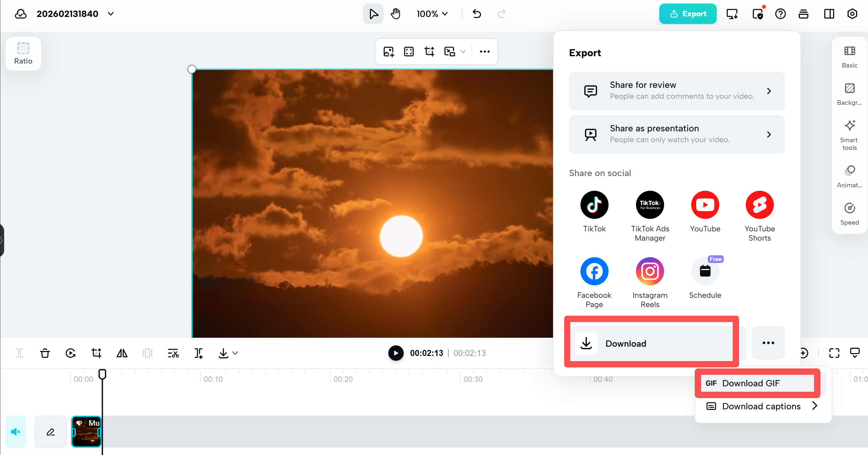Toggle the hand pan tool in the top bar
The image size is (868, 455).
point(395,14)
